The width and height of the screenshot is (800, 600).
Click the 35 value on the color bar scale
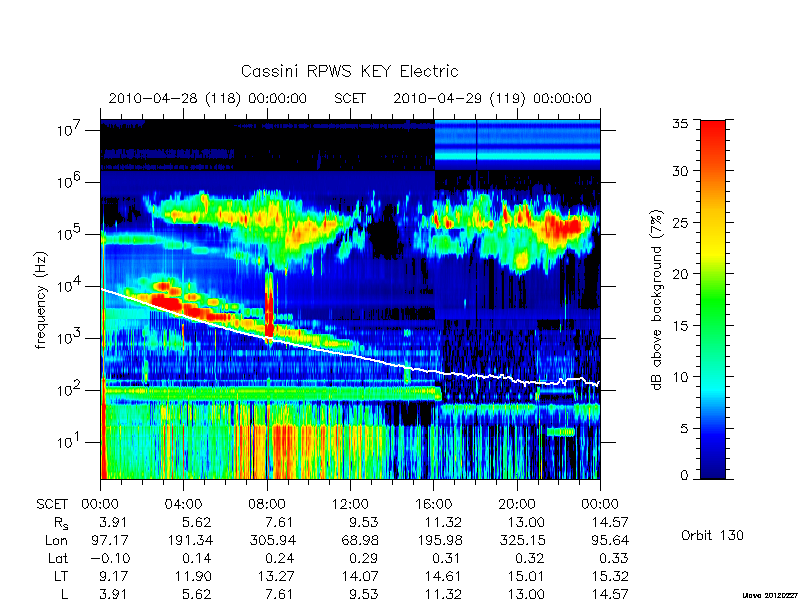click(x=682, y=124)
